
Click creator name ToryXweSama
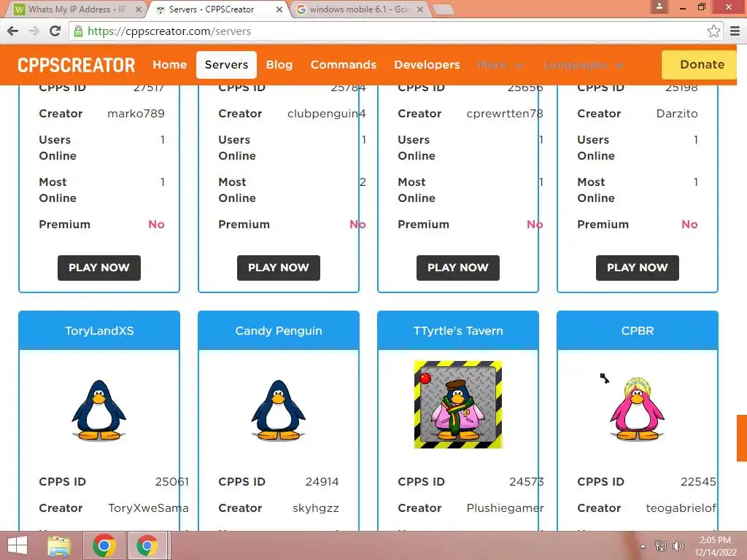point(148,508)
